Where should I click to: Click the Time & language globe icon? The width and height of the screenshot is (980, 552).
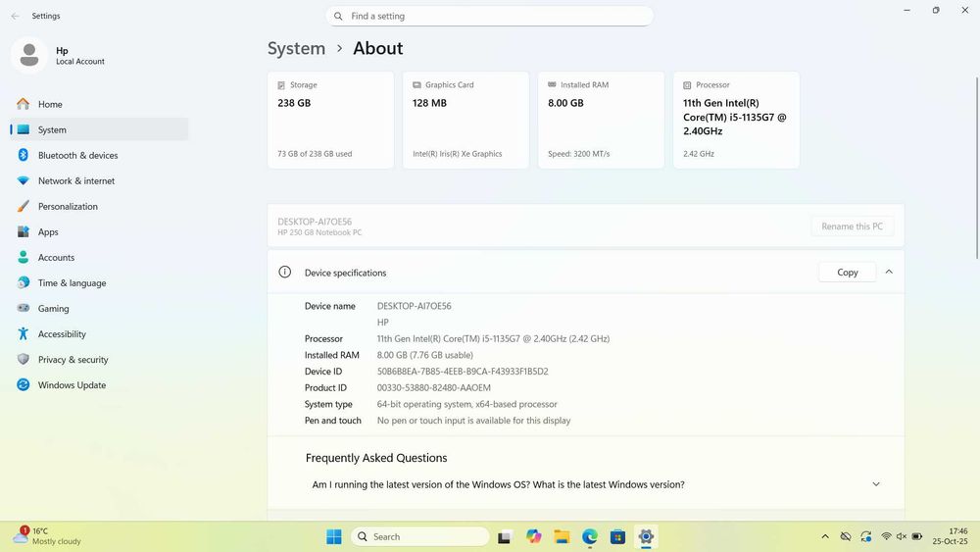tap(24, 282)
